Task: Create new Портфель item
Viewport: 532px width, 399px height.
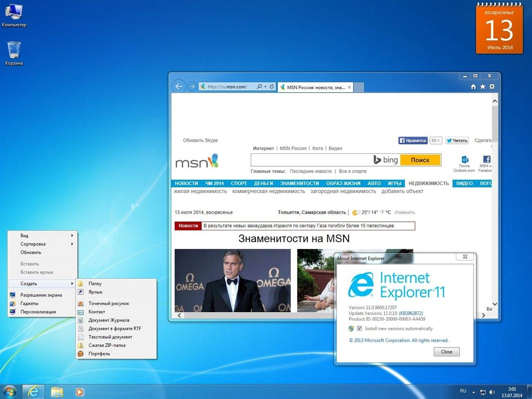Action: pos(116,354)
